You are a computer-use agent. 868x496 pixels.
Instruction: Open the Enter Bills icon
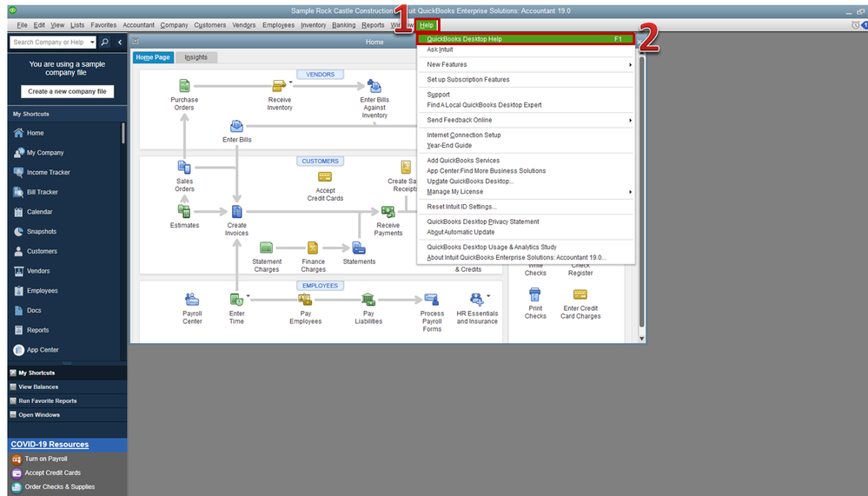(236, 127)
